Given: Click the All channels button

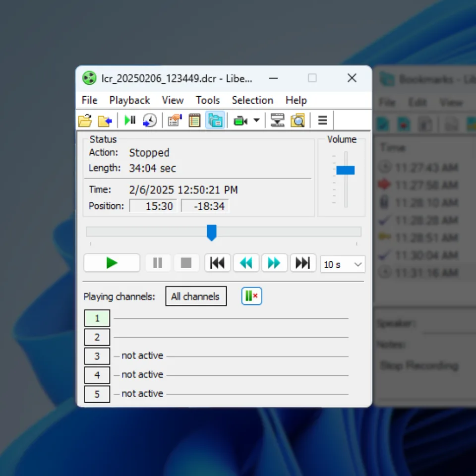Looking at the screenshot, I should click(196, 297).
